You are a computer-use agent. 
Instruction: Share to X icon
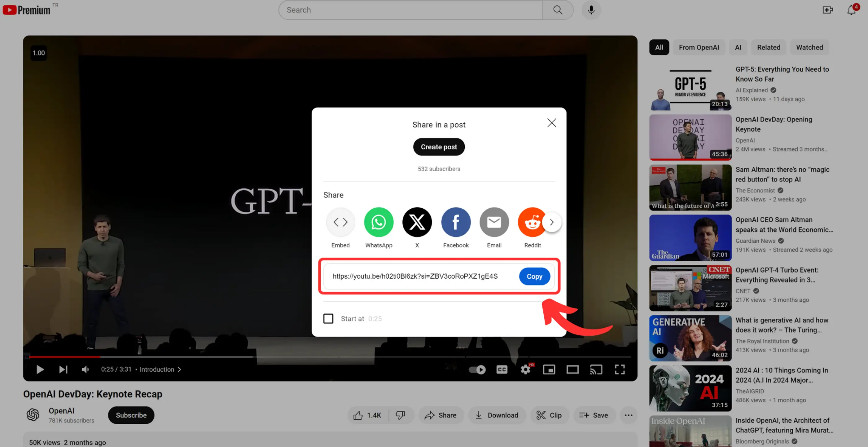(x=417, y=222)
